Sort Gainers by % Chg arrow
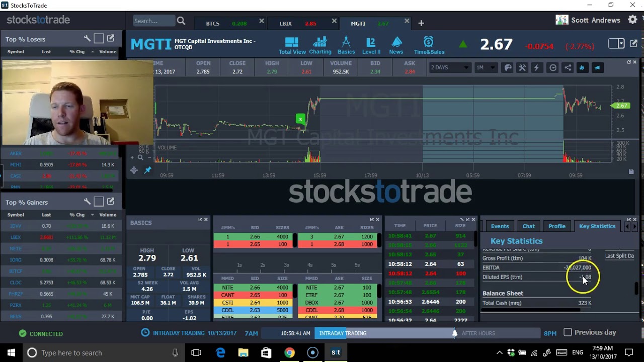The image size is (644, 362). [x=92, y=215]
